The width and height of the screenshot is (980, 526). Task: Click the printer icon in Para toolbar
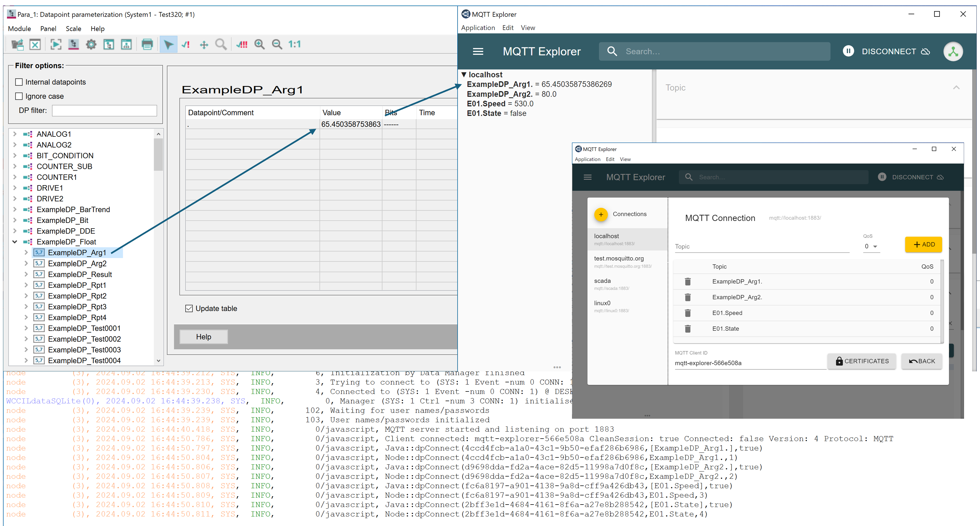[147, 45]
